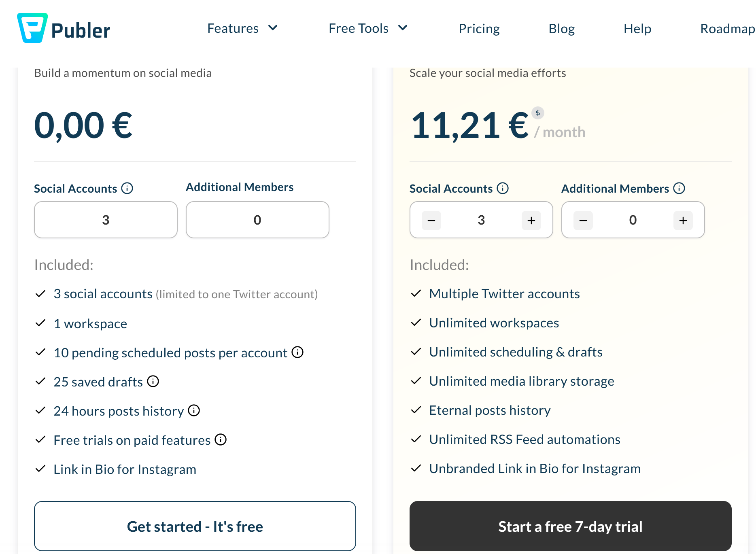Image resolution: width=756 pixels, height=554 pixels.
Task: Click the Publer logo icon
Action: 32,28
